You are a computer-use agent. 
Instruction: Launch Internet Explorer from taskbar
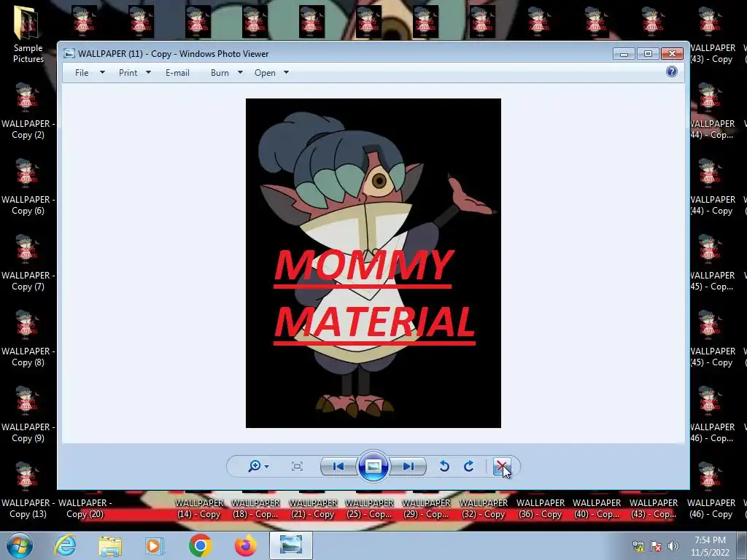coord(65,545)
